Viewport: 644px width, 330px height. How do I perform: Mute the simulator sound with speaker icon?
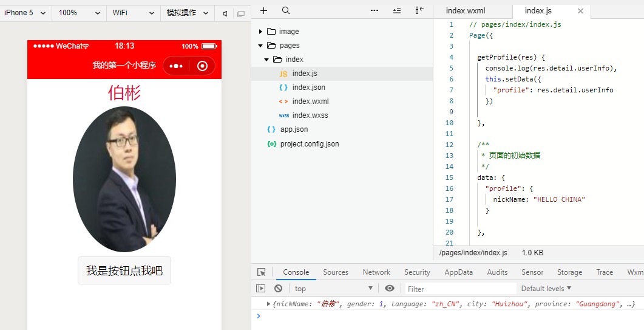(225, 13)
